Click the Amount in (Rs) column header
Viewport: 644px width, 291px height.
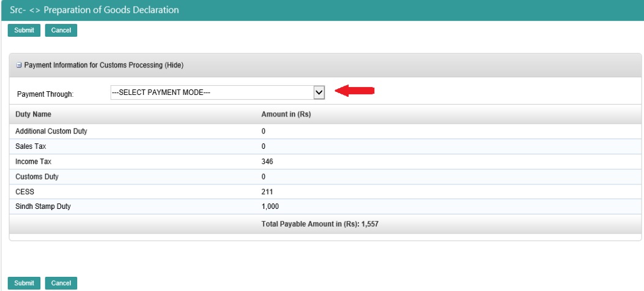coord(287,115)
